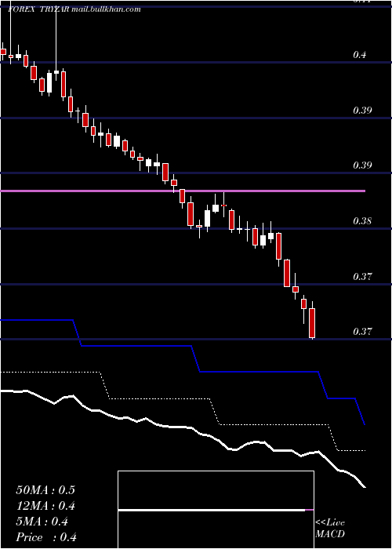The height and width of the screenshot is (549, 392).
Task: Click the 50MA : 0.5 readout
Action: tap(45, 490)
